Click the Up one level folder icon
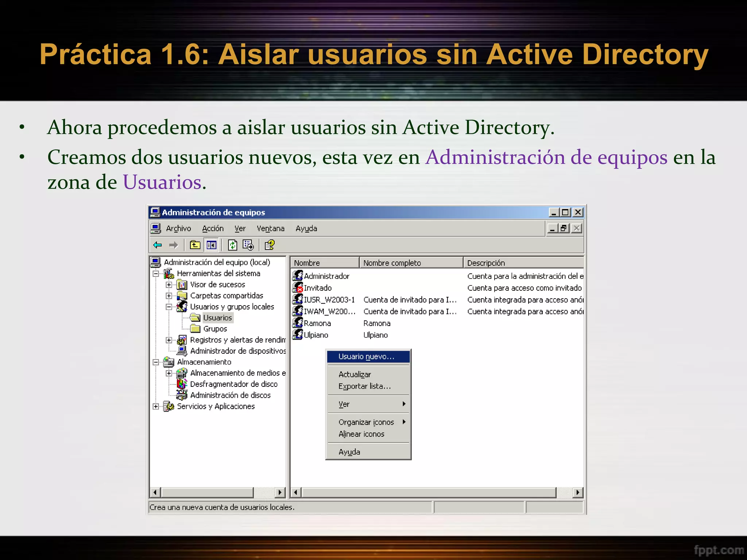The width and height of the screenshot is (747, 560). tap(195, 245)
